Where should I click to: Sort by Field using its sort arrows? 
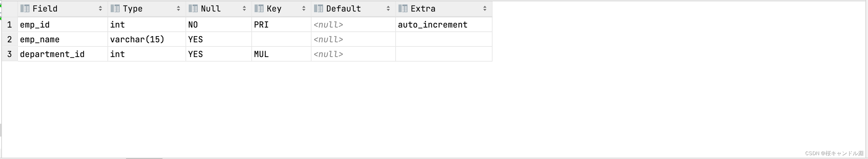pyautogui.click(x=100, y=8)
